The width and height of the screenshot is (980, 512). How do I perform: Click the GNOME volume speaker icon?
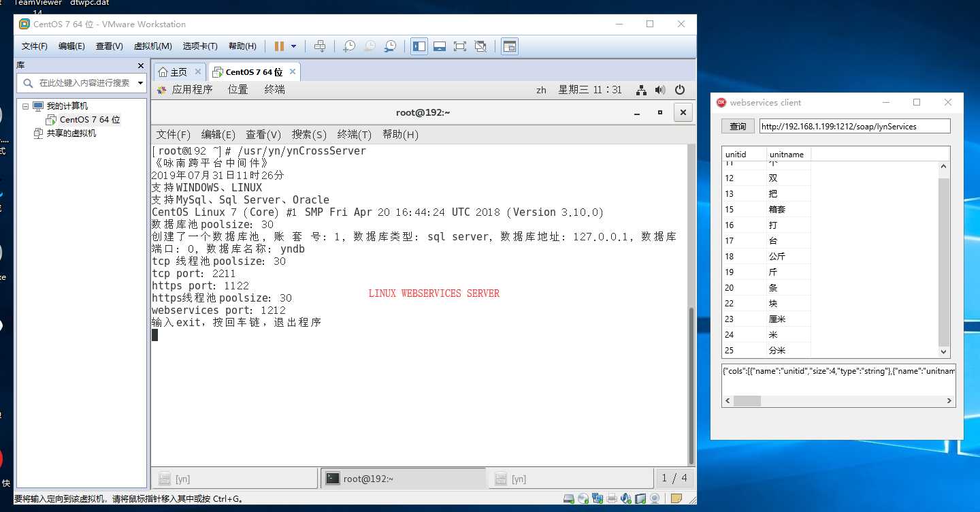[660, 90]
